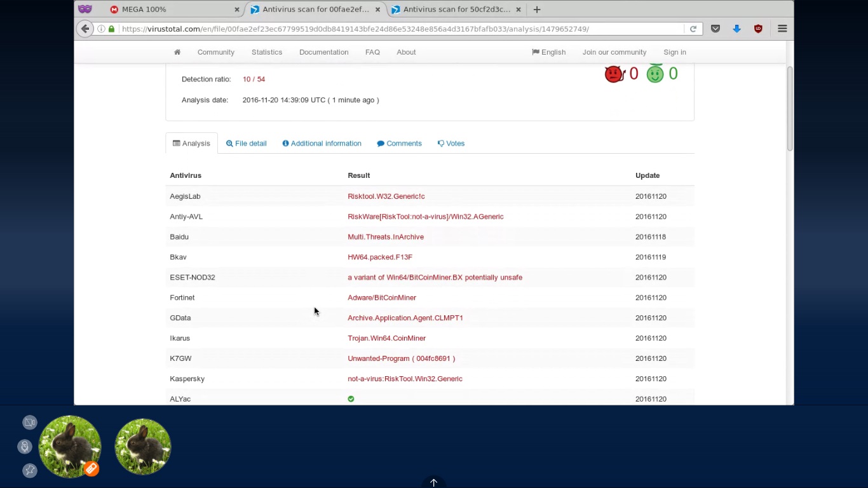
Task: Click the VirusTotal home icon
Action: tap(177, 52)
